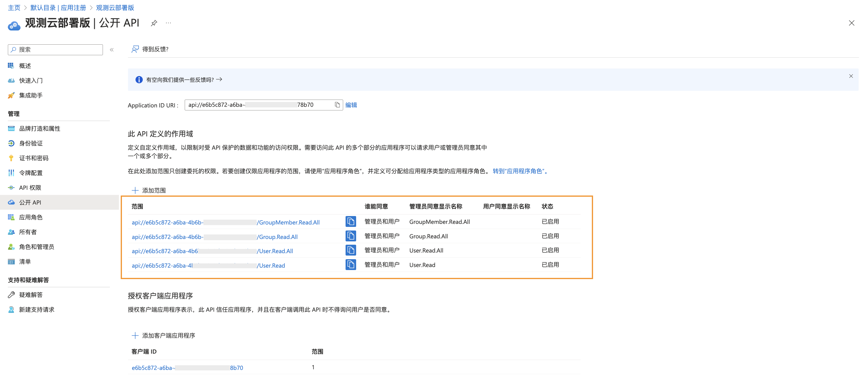Dismiss the feedback info banner

pyautogui.click(x=851, y=76)
